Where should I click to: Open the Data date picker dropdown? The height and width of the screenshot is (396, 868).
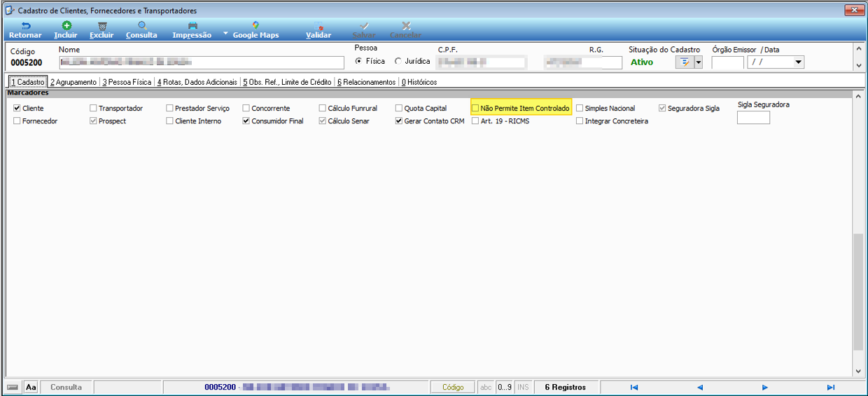coord(799,62)
